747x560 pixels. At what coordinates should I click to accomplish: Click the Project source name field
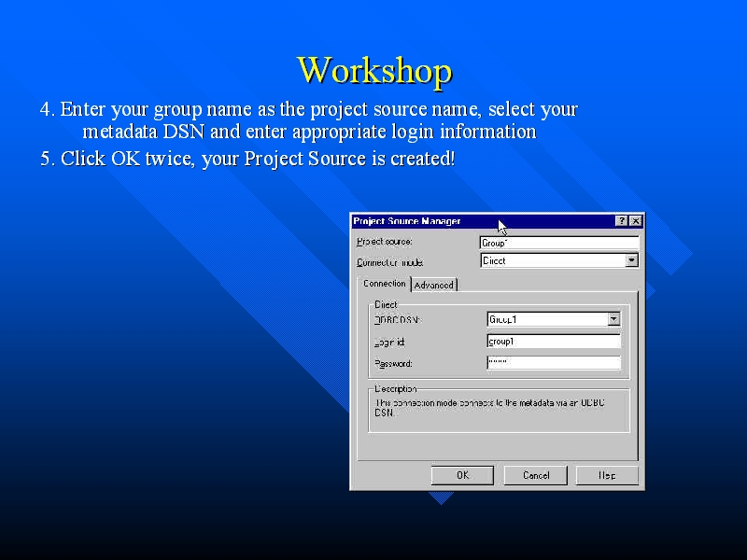click(x=558, y=243)
